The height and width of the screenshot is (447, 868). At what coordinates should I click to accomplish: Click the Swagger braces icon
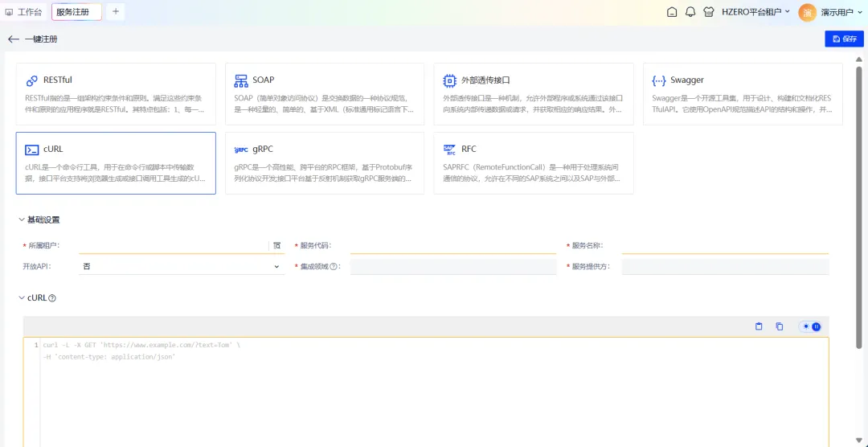[x=659, y=81]
